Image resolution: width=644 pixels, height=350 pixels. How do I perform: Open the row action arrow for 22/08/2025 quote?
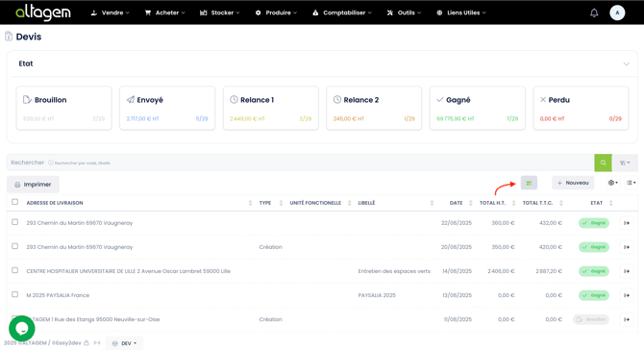627,223
